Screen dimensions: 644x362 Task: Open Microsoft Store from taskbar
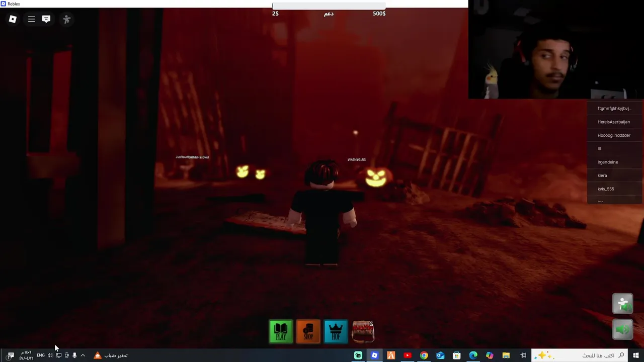456,355
